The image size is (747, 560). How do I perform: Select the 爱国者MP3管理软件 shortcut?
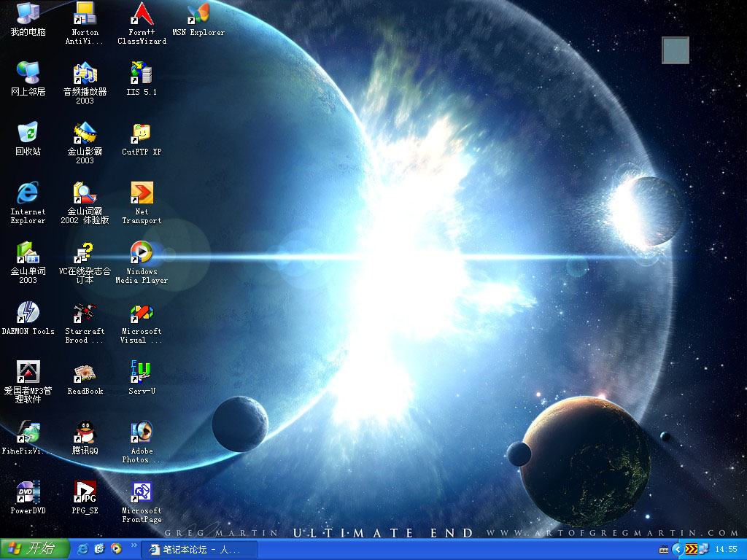coord(28,382)
